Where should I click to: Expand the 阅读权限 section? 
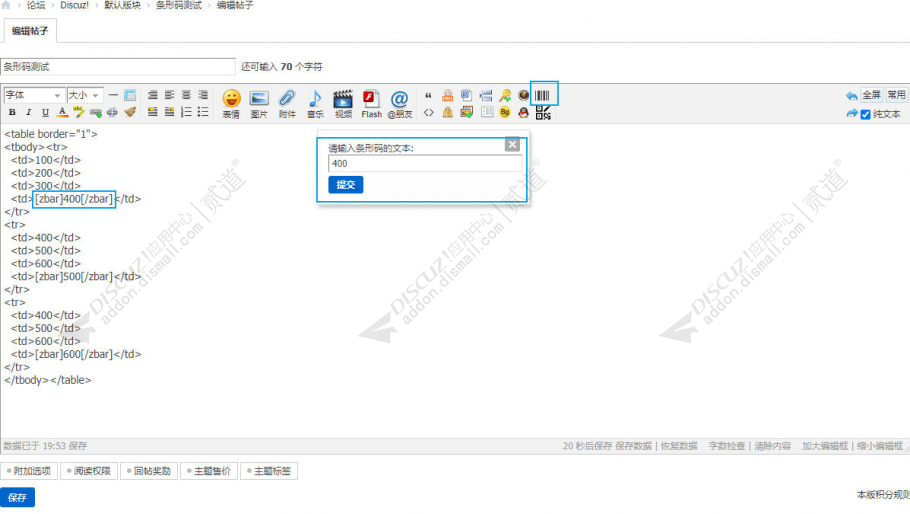tap(89, 471)
